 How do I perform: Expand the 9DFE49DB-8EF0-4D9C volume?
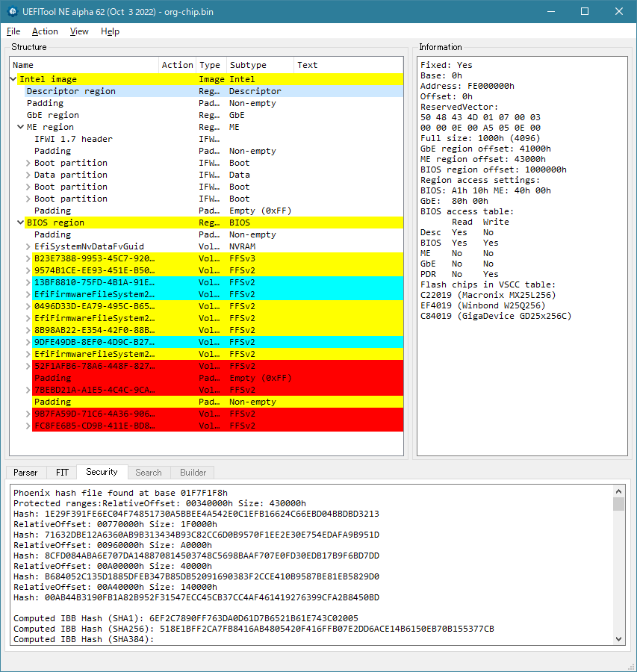(28, 342)
